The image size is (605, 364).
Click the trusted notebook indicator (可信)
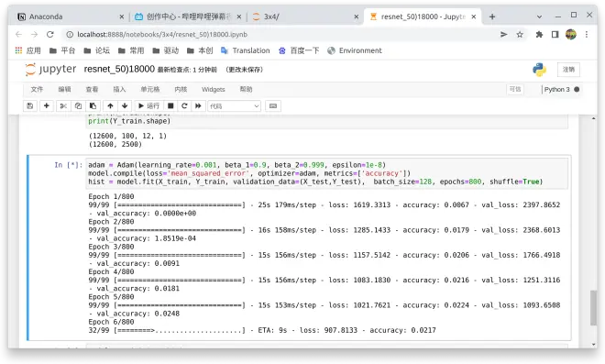point(515,89)
